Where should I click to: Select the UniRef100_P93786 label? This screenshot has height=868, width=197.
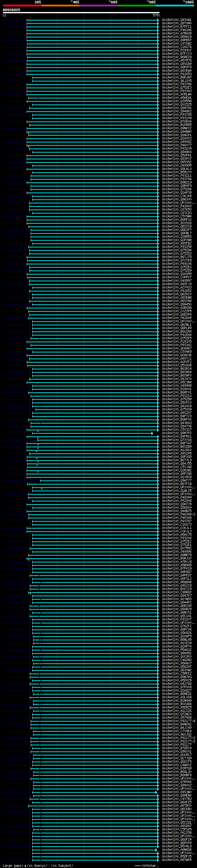pos(177,84)
